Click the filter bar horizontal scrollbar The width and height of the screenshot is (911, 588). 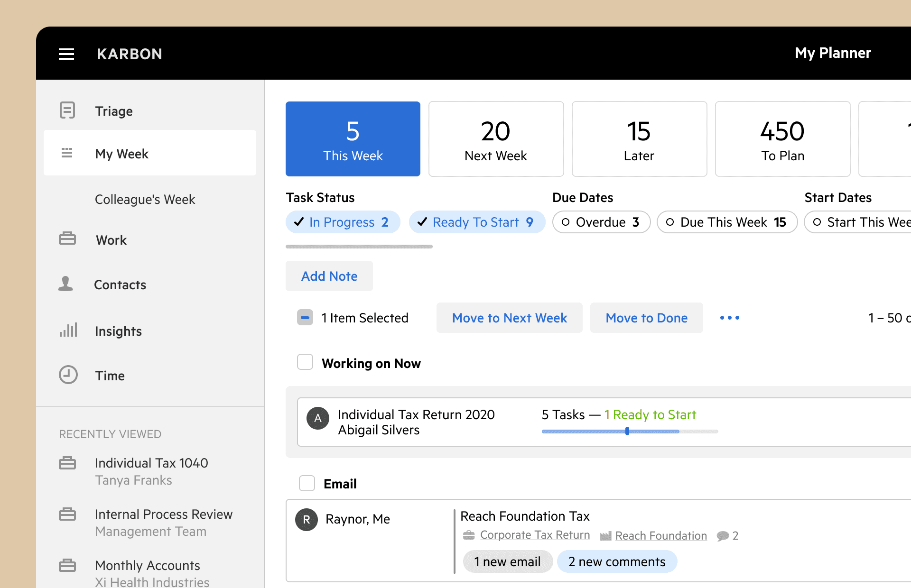coord(359,247)
